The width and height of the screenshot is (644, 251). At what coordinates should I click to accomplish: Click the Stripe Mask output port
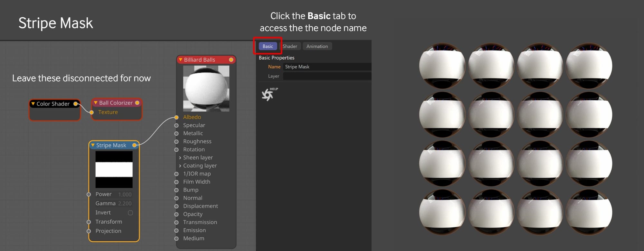tap(135, 145)
